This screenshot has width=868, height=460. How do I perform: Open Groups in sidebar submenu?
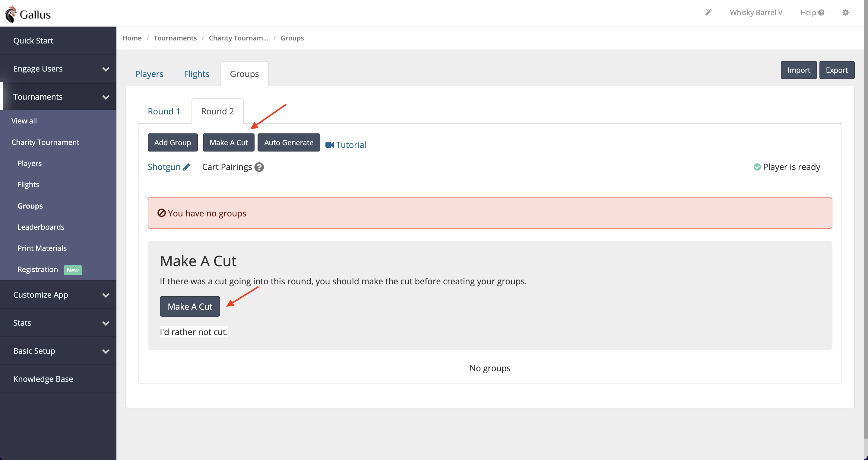tap(30, 206)
